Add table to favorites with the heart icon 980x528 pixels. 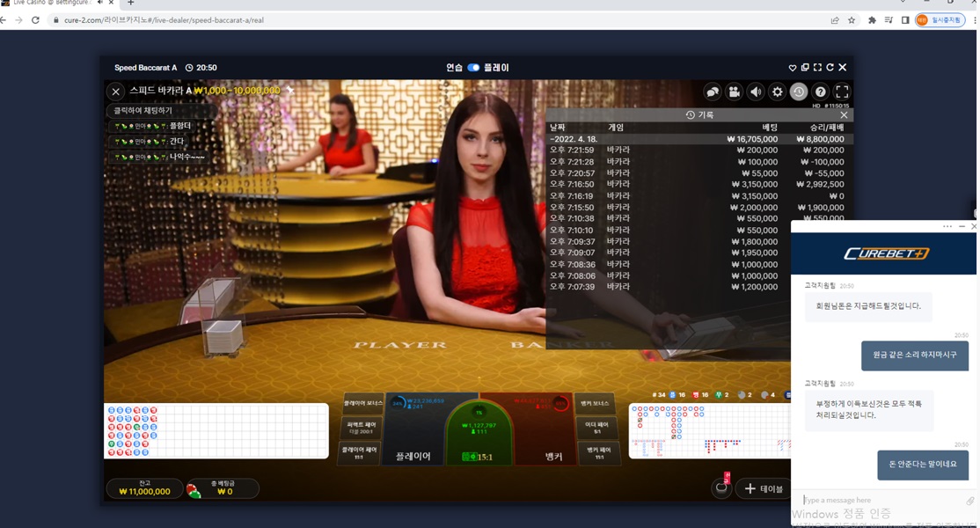(793, 68)
